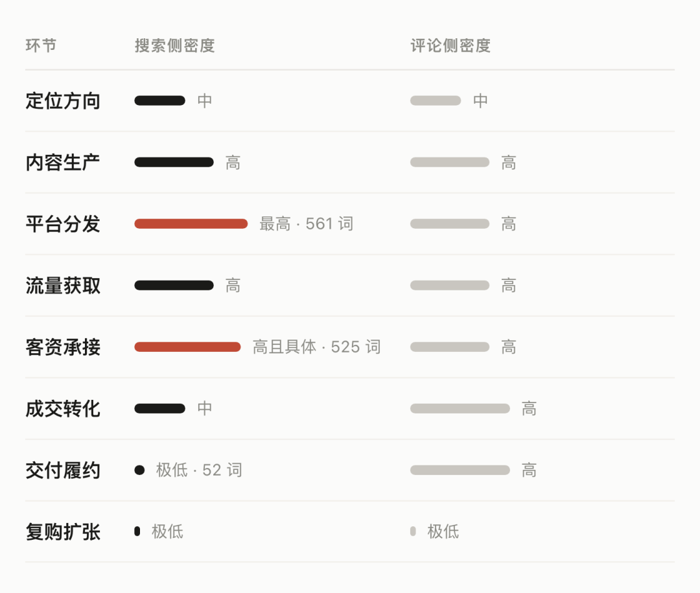Click the black dot for 交付履约

coord(139,471)
